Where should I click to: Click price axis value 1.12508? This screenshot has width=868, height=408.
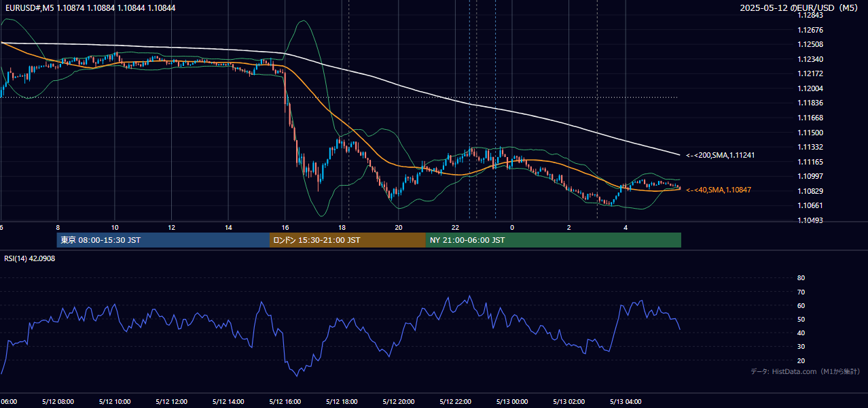click(x=811, y=44)
